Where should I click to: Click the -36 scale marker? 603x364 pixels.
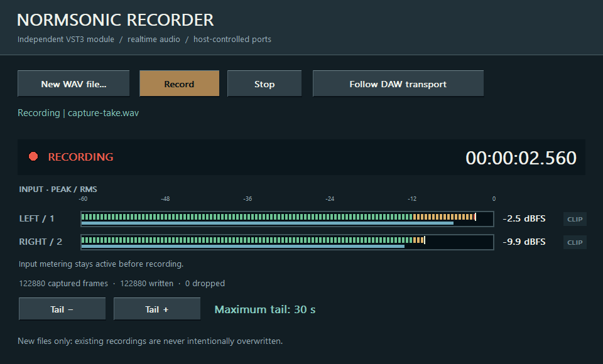point(247,199)
